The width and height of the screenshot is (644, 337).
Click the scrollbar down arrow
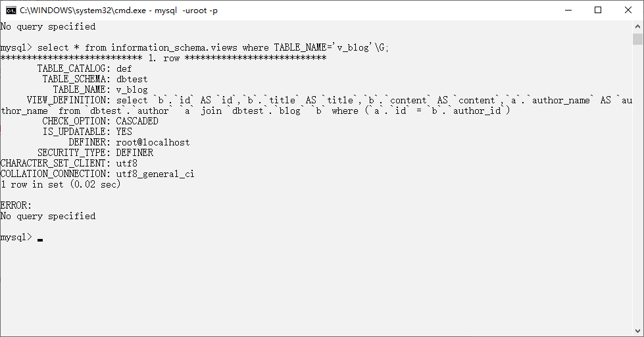click(x=637, y=330)
